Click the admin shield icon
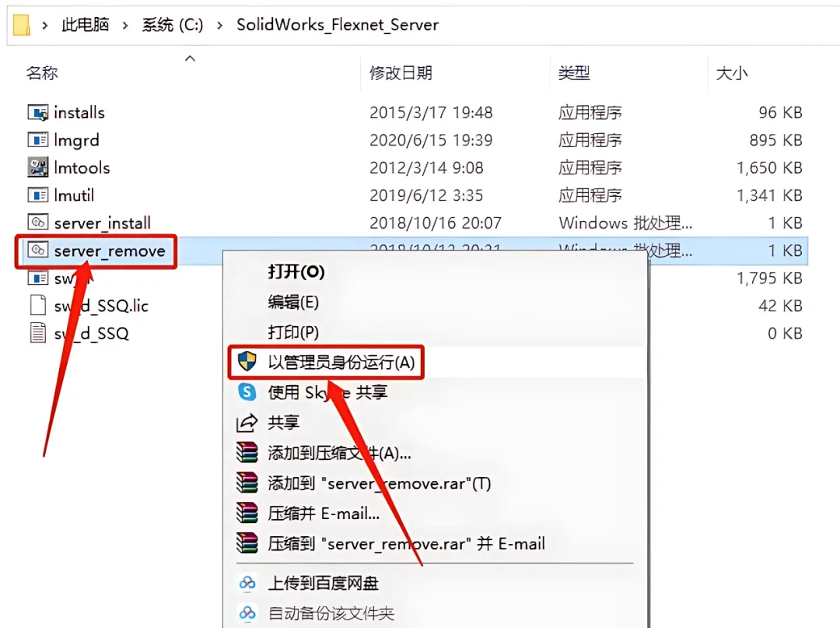This screenshot has height=628, width=840. tap(247, 362)
